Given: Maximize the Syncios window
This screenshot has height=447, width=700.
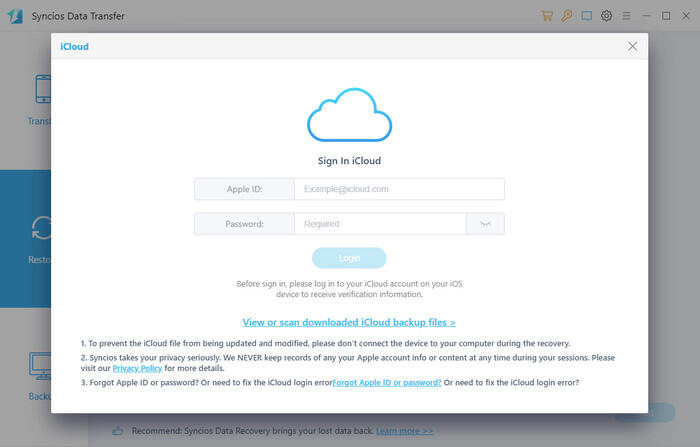Looking at the screenshot, I should click(666, 16).
